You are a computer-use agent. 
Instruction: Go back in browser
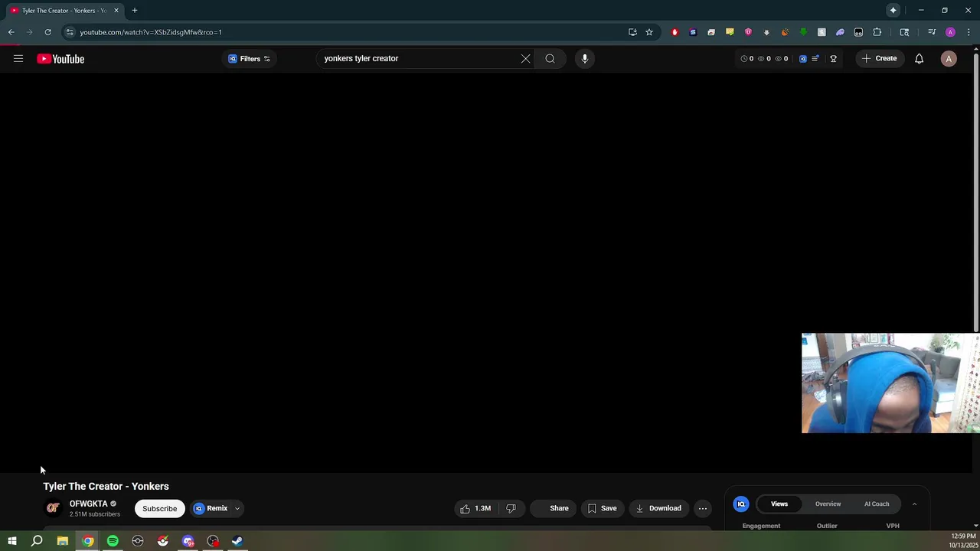11,32
